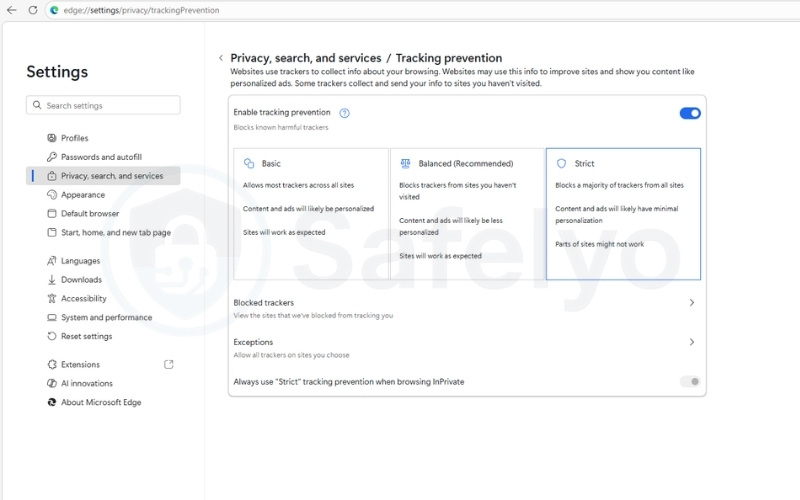Click the 'Allows most trackers across all sites' text
800x500 pixels.
(298, 185)
